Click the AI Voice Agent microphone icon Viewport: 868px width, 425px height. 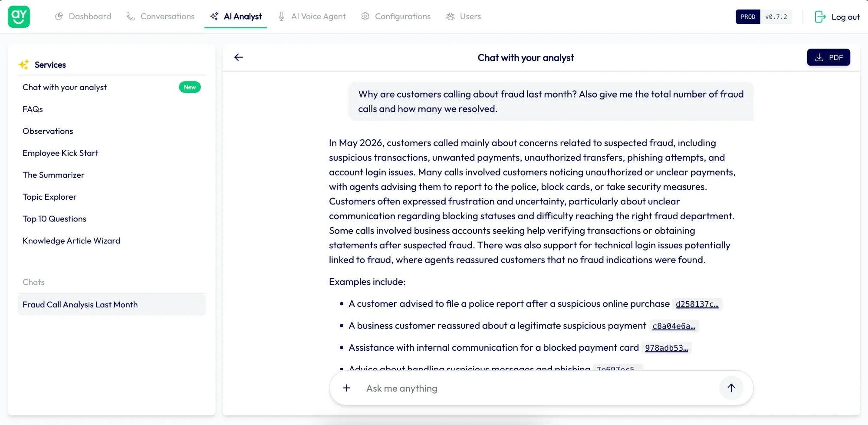(281, 16)
